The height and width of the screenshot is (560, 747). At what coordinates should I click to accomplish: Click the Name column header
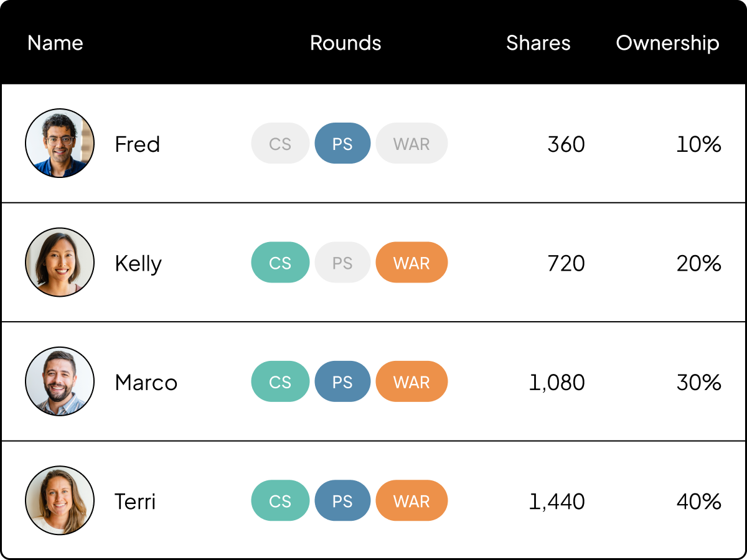point(55,44)
